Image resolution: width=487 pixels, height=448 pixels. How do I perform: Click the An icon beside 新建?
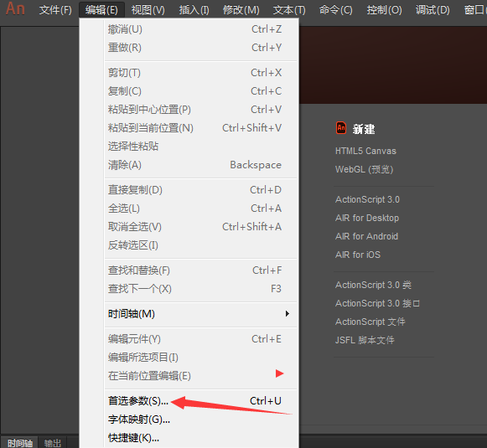point(341,128)
